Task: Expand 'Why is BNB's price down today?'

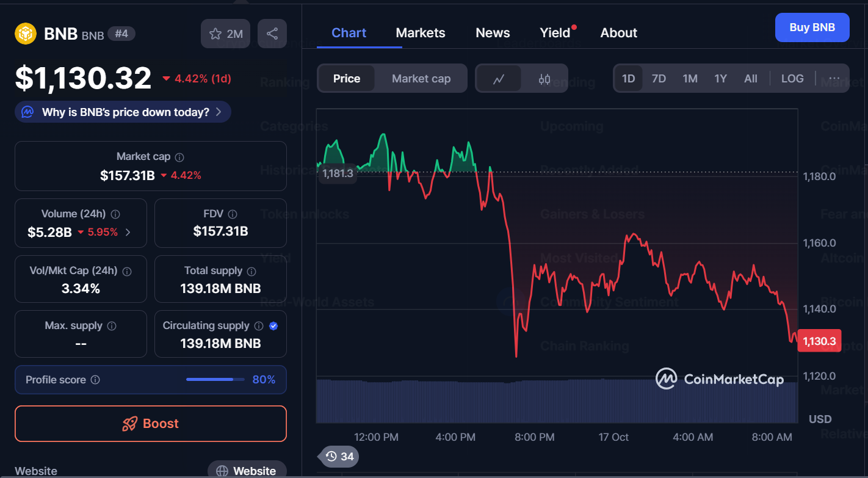Action: coord(123,112)
